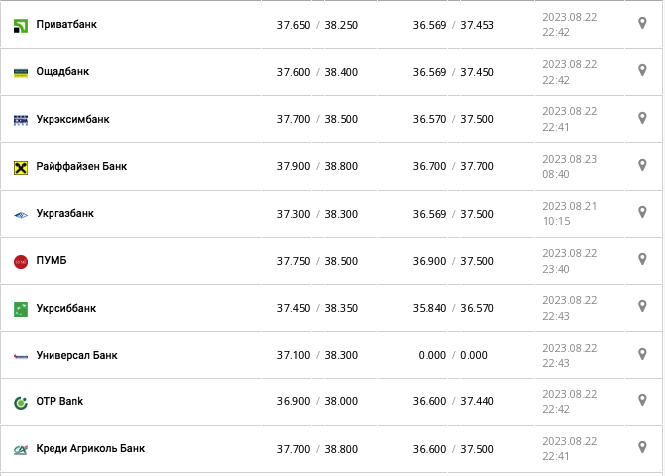Click the OTP Bank name text

(59, 402)
